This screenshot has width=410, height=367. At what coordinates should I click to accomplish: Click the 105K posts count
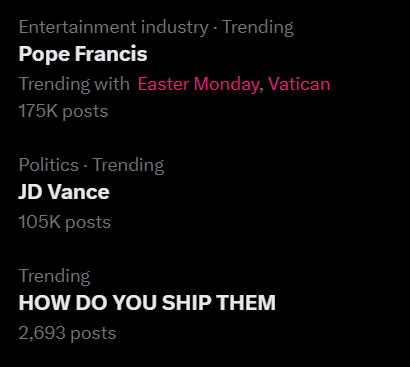pos(65,222)
